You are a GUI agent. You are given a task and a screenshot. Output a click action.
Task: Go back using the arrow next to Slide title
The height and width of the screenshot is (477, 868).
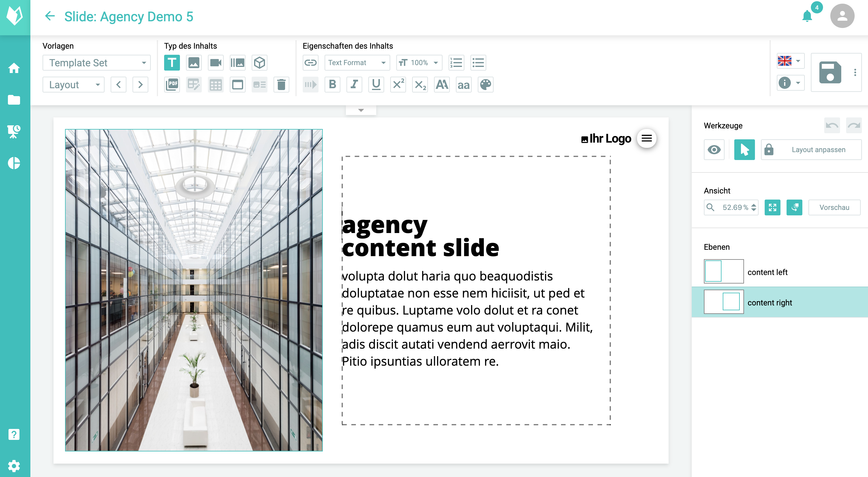[50, 16]
